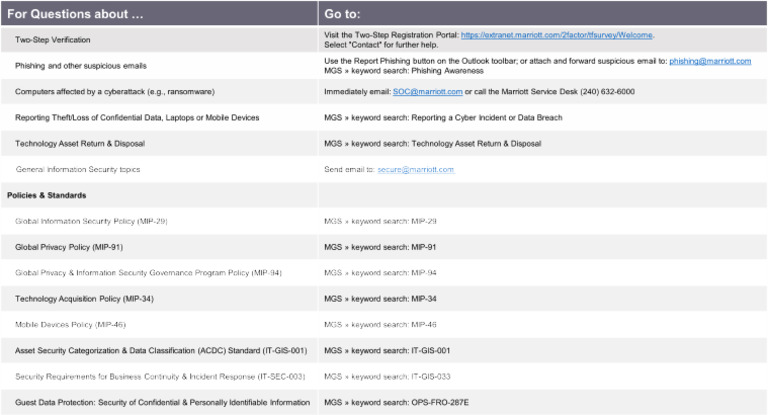The height and width of the screenshot is (415, 768).
Task: Select 'keyword search: MIP-46' text
Action: tap(394, 325)
